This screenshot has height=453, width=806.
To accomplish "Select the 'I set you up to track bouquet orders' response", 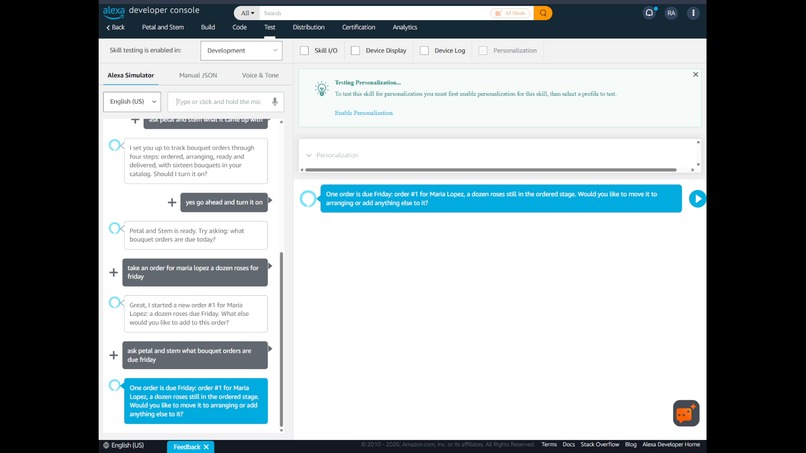I will [196, 161].
